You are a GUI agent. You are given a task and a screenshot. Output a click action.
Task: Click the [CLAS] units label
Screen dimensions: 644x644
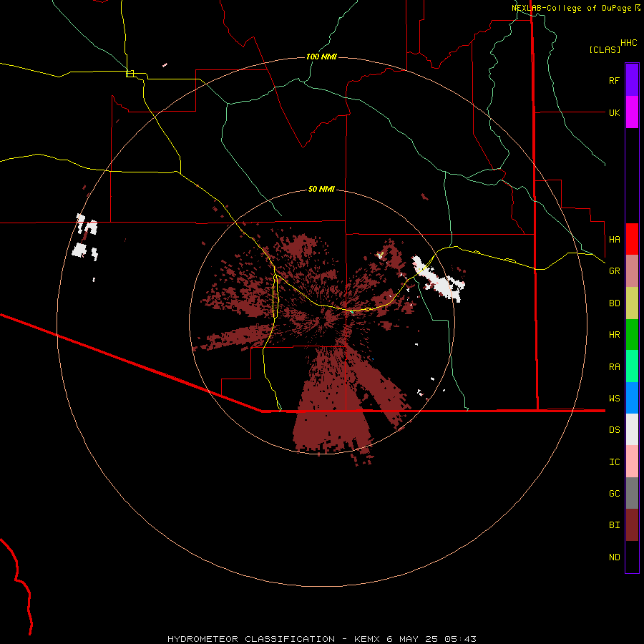point(605,49)
